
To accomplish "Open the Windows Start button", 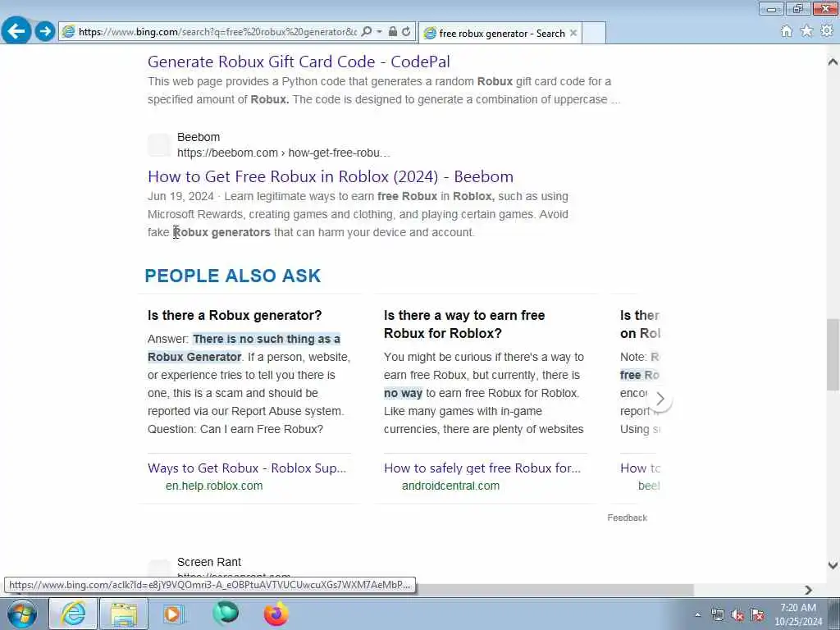I will pos(22,614).
